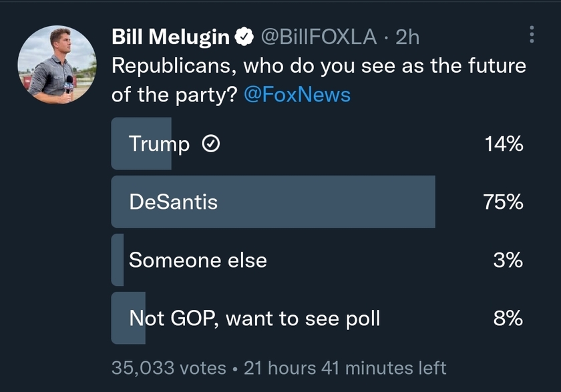Click the 35,033 votes count

[x=169, y=368]
